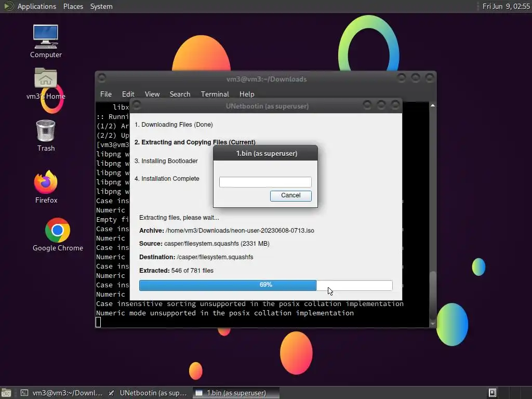This screenshot has height=399, width=532.
Task: Open the Applications menu
Action: (37, 6)
